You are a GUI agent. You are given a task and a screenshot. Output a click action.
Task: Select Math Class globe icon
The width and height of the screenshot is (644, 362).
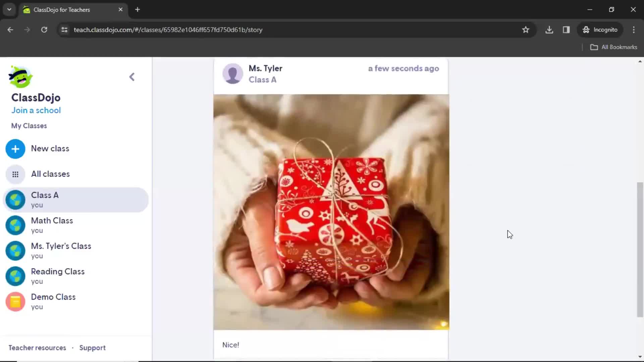[x=15, y=226]
